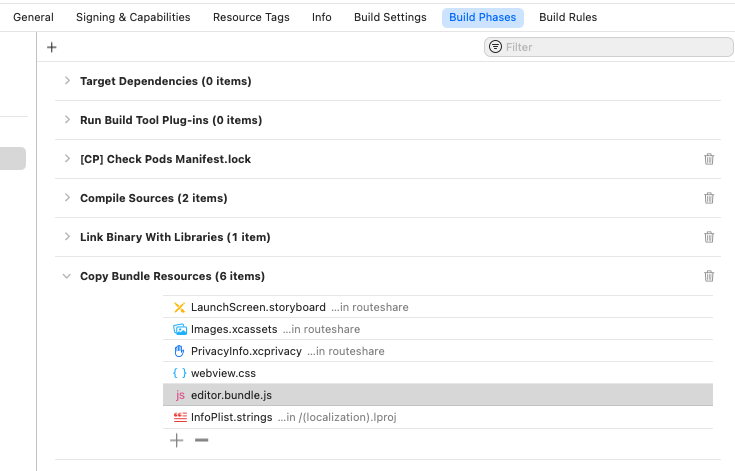This screenshot has height=471, width=735.
Task: Click the filter icon in search field
Action: click(x=495, y=47)
